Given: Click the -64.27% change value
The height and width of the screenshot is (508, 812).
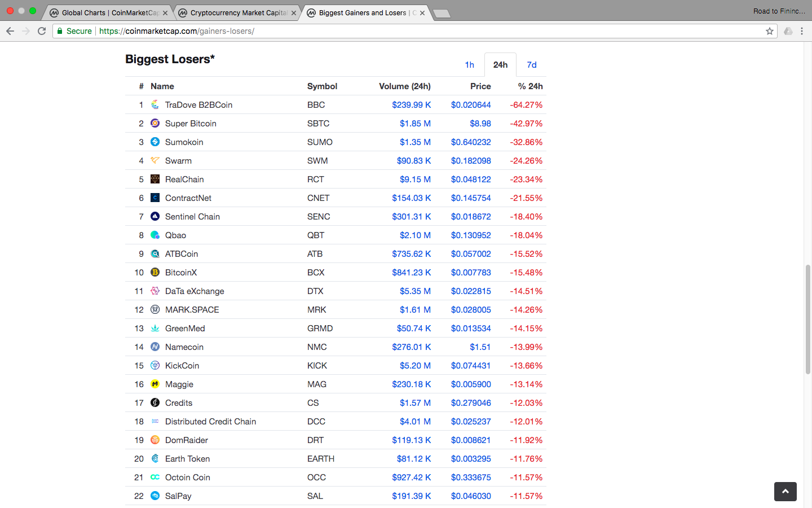Looking at the screenshot, I should point(526,104).
